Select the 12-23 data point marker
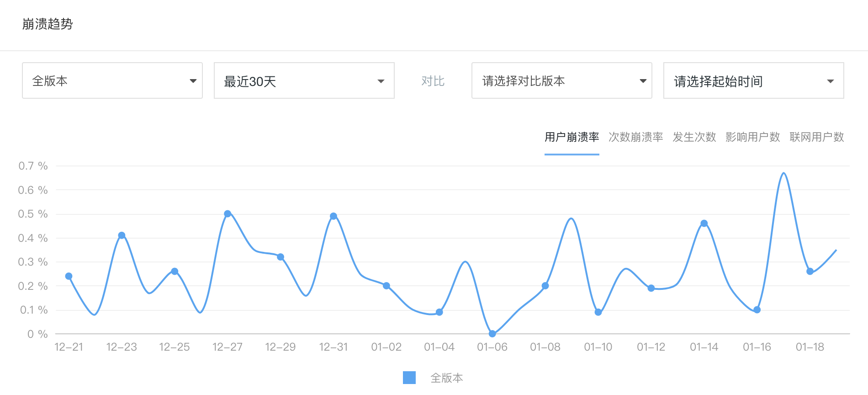The height and width of the screenshot is (395, 868). pyautogui.click(x=122, y=235)
